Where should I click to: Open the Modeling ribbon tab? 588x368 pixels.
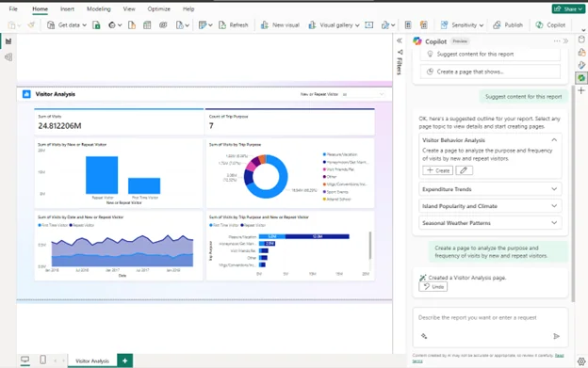click(99, 9)
